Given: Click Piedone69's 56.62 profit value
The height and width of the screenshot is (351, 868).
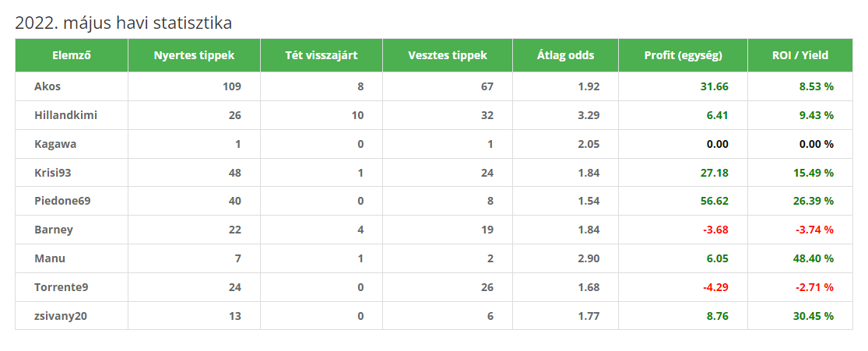Looking at the screenshot, I should click(714, 201).
